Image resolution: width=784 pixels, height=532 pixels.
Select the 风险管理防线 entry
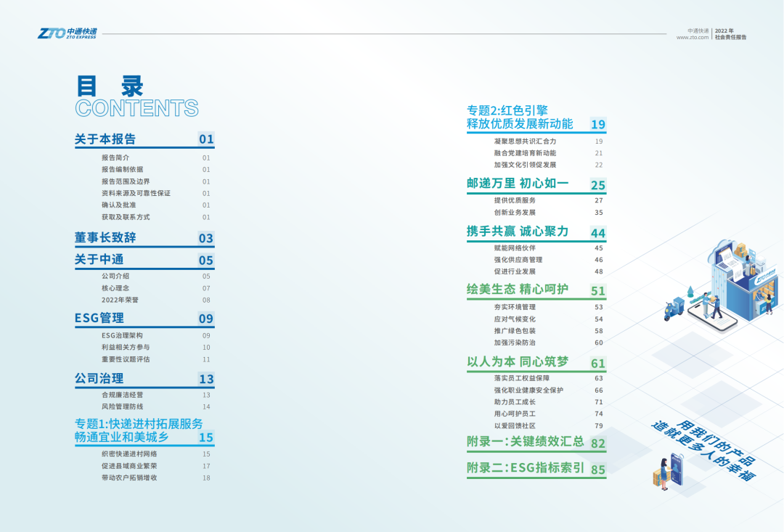(x=123, y=406)
